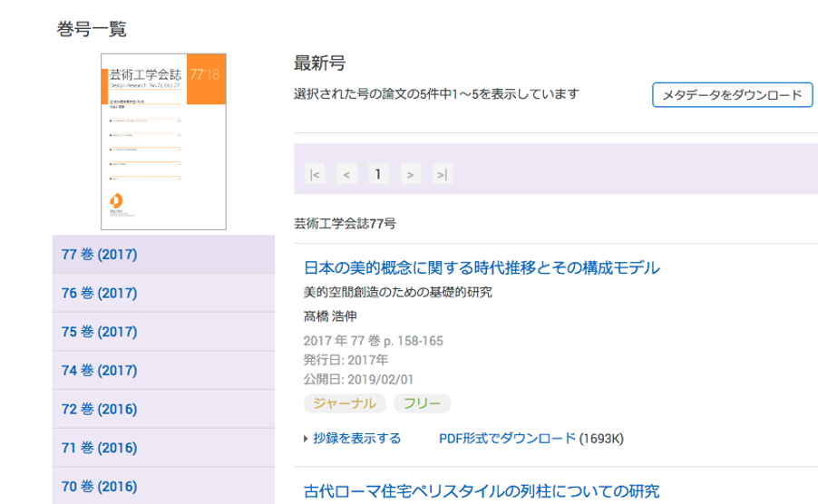Screen dimensions: 818x504
Task: Select 70 巻 (2016) volume
Action: coord(100,486)
